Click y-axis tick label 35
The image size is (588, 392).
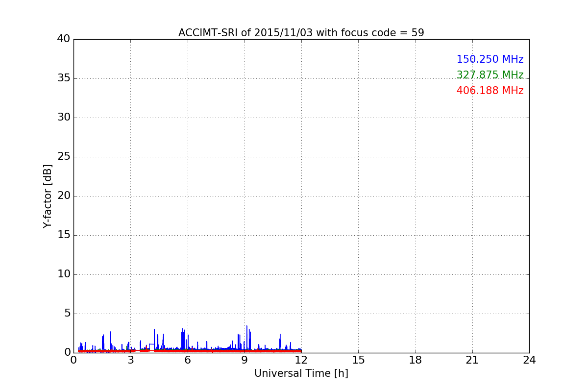click(64, 78)
